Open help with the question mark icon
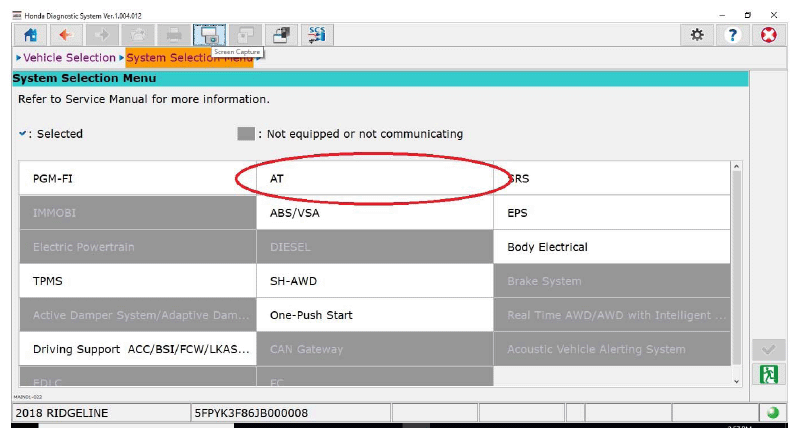 point(733,35)
